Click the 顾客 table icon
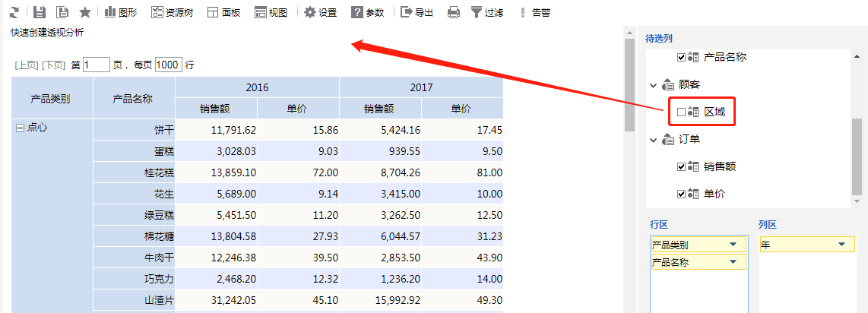This screenshot has height=313, width=868. pyautogui.click(x=667, y=85)
